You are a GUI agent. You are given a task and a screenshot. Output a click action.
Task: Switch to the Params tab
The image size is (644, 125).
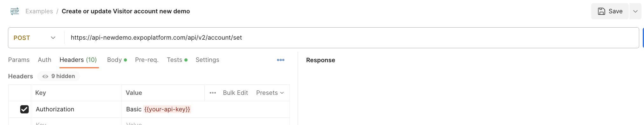pyautogui.click(x=19, y=60)
